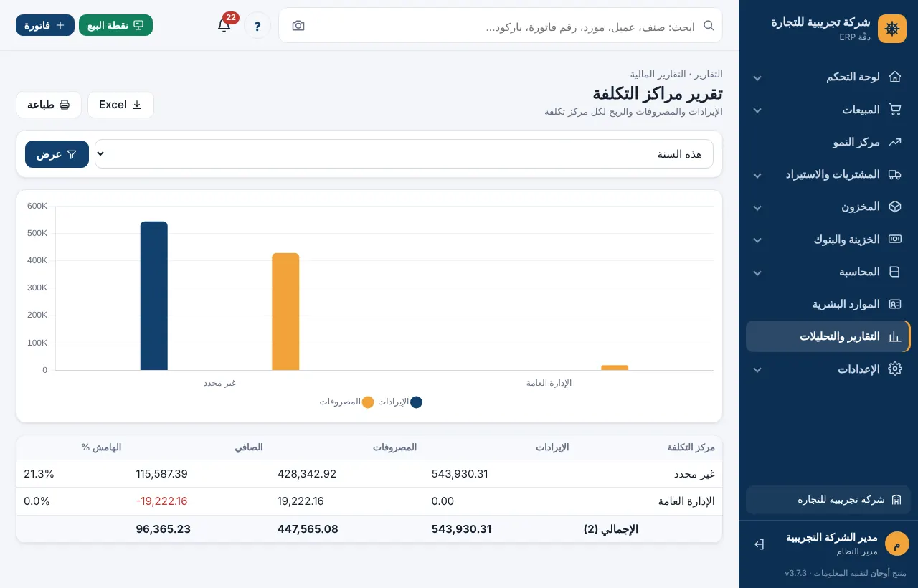Click the نقطة البيع button
This screenshot has width=918, height=588.
click(115, 25)
